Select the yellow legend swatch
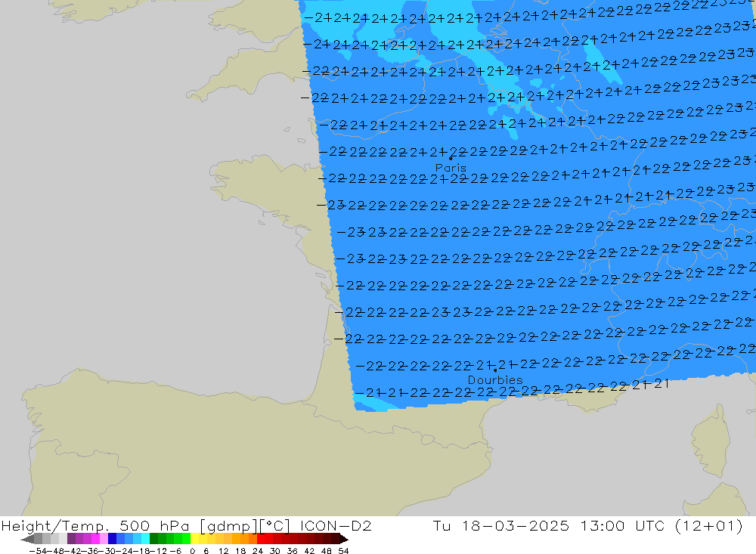Image resolution: width=756 pixels, height=554 pixels. (195, 539)
